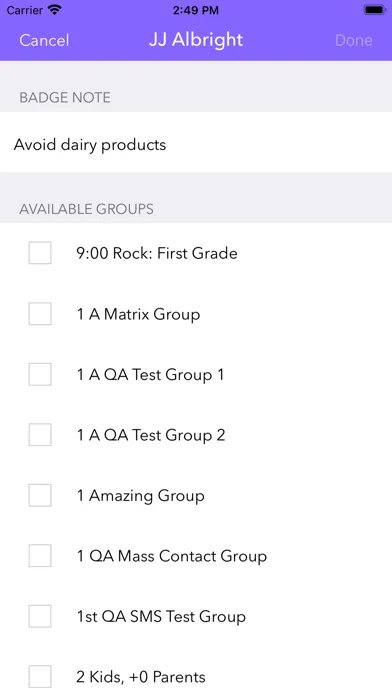Image resolution: width=392 pixels, height=696 pixels.
Task: Check the 1 Amazing Group checkbox
Action: pos(40,495)
